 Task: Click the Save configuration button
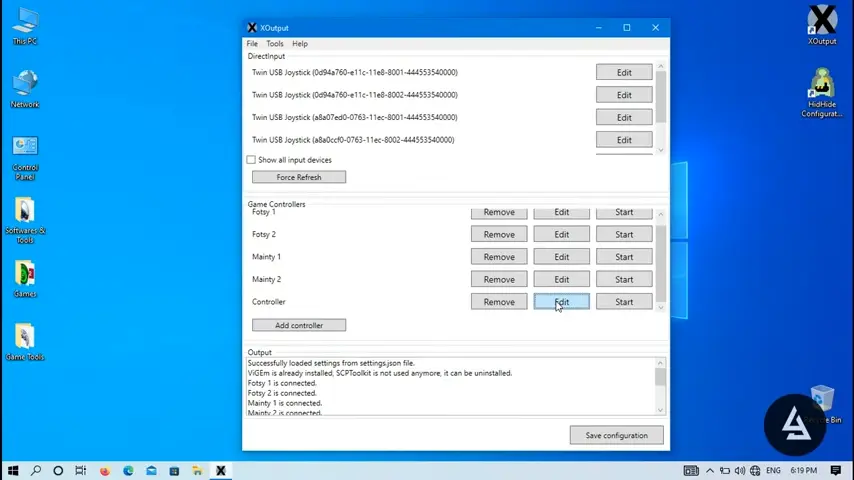617,435
